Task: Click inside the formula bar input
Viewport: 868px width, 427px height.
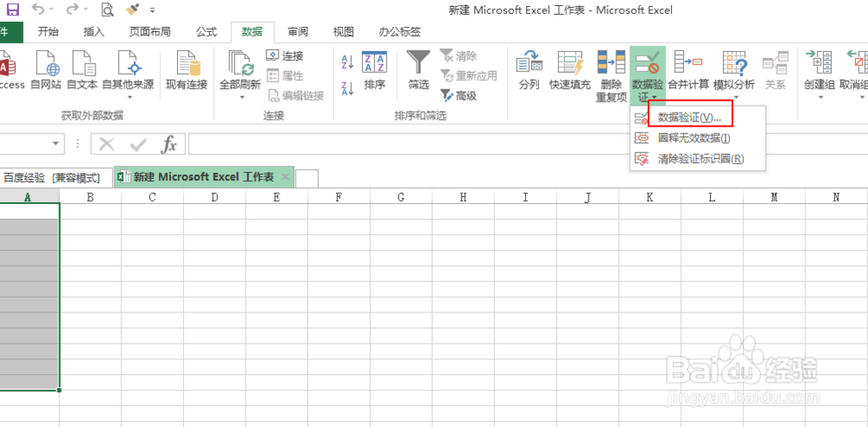Action: (x=528, y=143)
